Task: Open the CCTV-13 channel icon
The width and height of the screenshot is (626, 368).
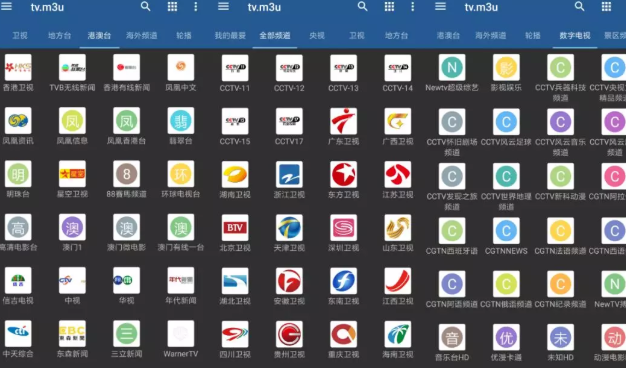Action: (343, 68)
